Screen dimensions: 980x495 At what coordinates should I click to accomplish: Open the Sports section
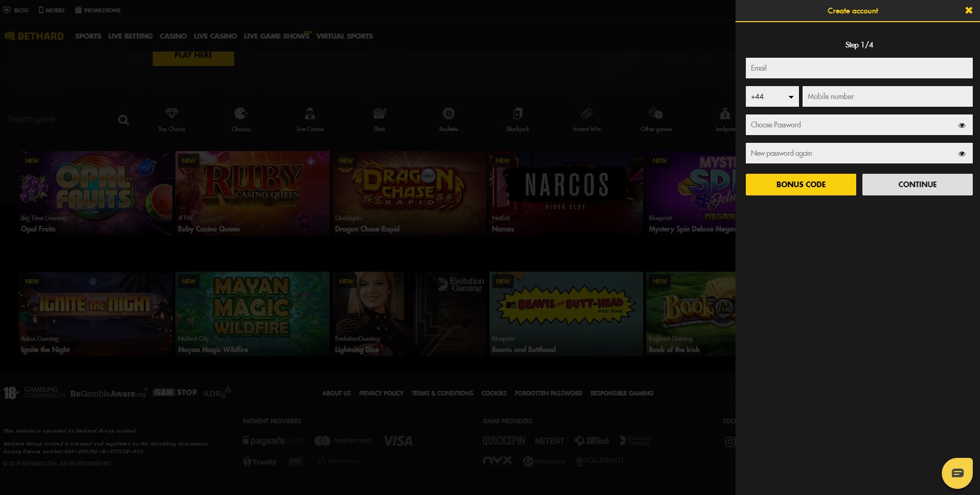88,36
